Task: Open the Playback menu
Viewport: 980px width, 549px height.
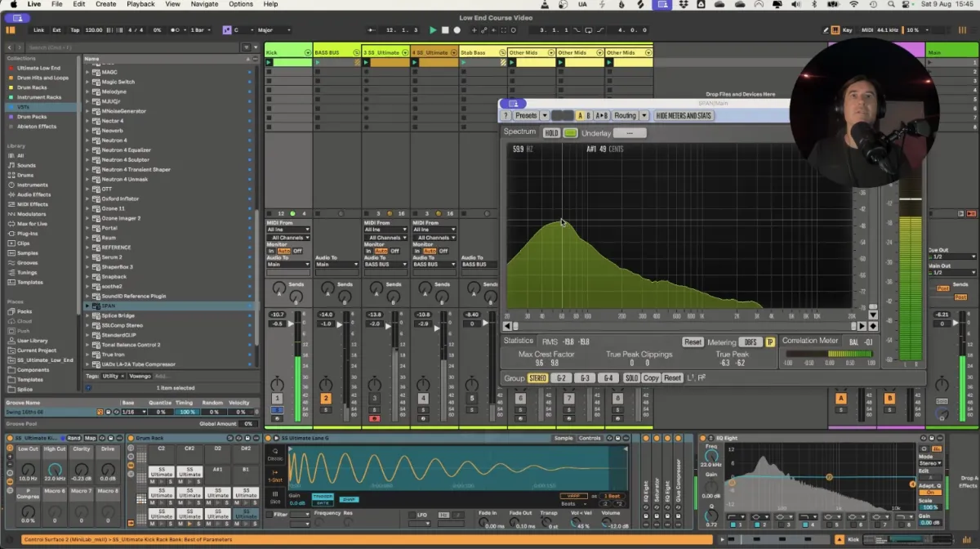Action: click(140, 4)
